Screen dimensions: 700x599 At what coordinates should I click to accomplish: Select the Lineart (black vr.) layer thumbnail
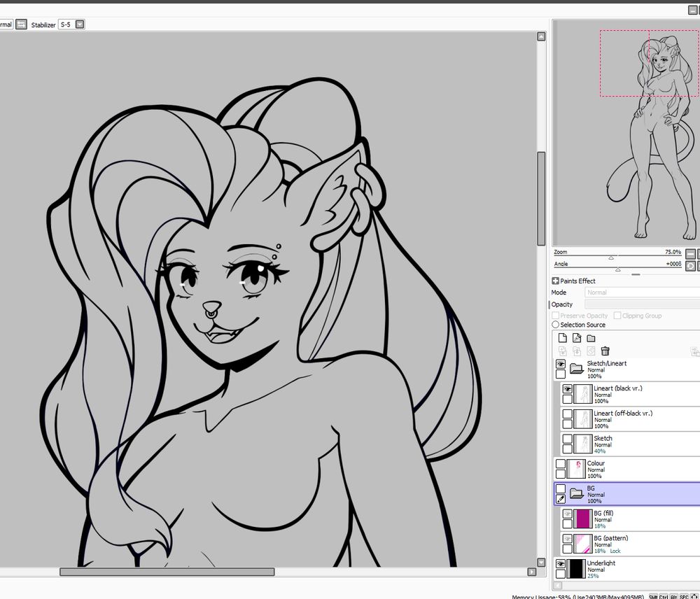click(x=582, y=394)
